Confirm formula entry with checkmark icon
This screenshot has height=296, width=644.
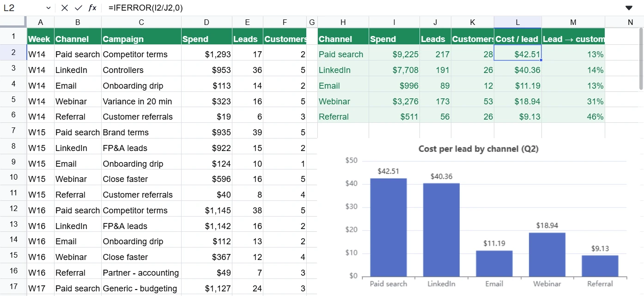79,8
